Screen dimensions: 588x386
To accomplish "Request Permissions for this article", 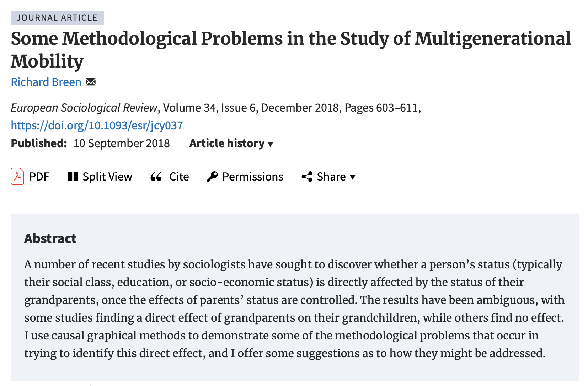I will click(x=253, y=177).
